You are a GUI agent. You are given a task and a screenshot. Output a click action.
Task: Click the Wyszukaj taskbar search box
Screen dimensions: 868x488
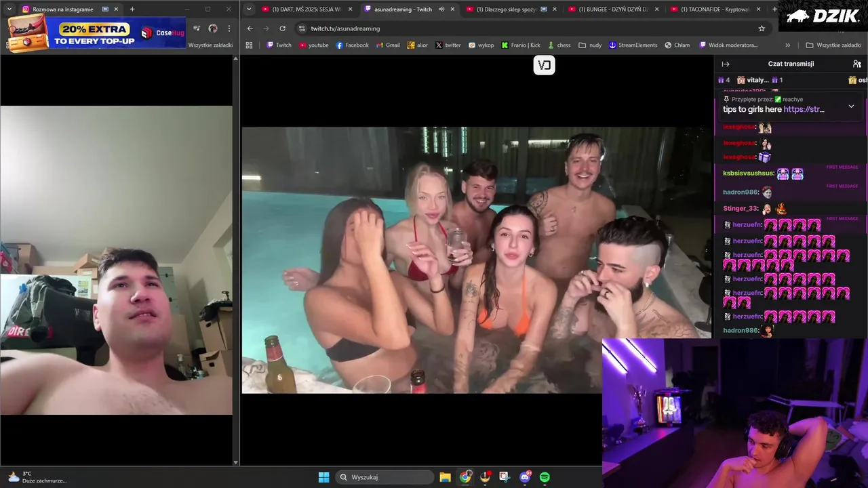385,477
